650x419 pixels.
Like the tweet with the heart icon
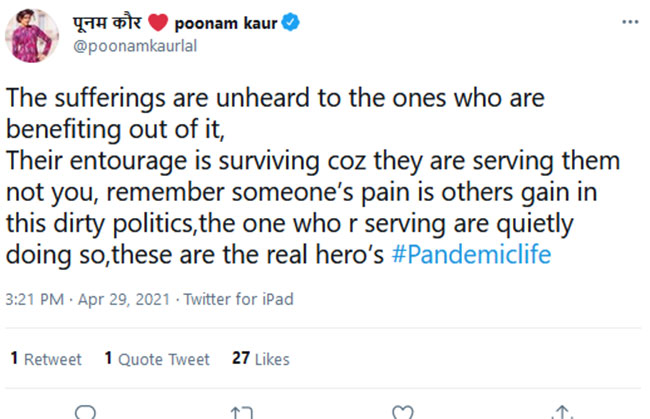pyautogui.click(x=402, y=412)
